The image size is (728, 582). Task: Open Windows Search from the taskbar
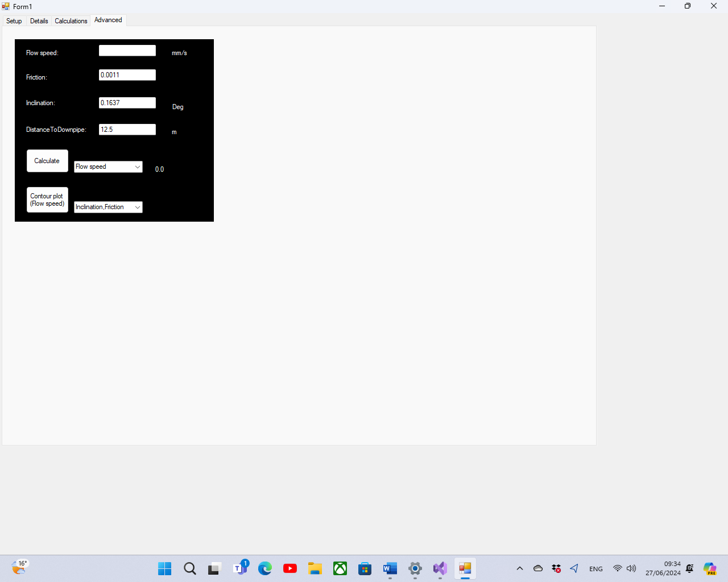click(x=190, y=568)
